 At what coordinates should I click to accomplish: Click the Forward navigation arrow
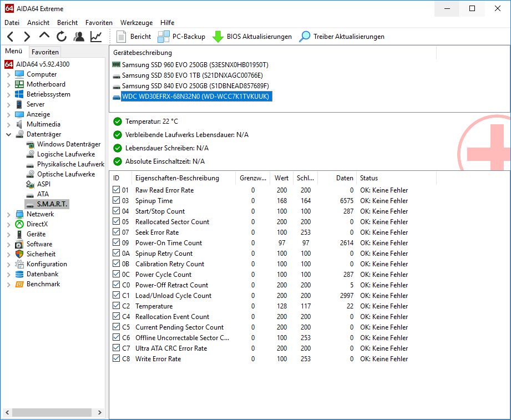click(x=27, y=37)
